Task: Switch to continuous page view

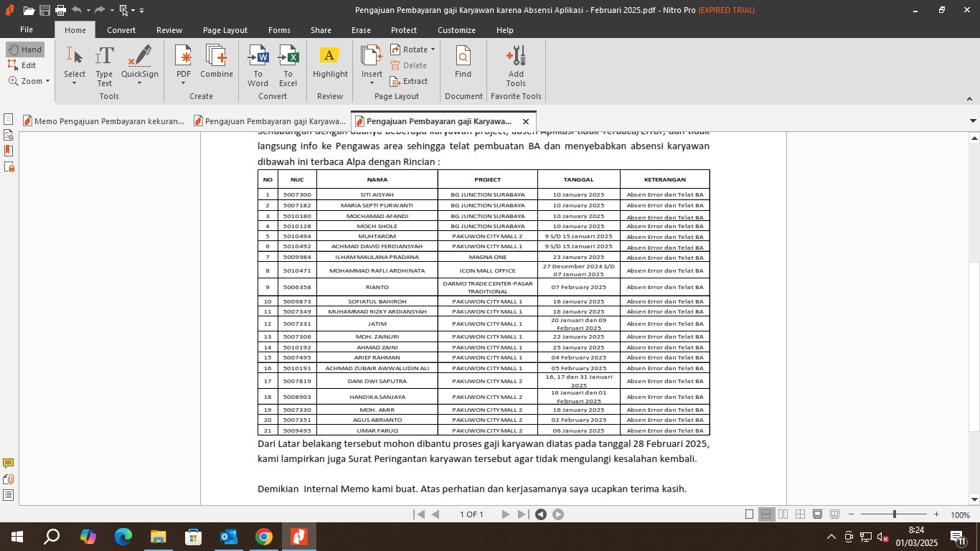Action: [766, 514]
